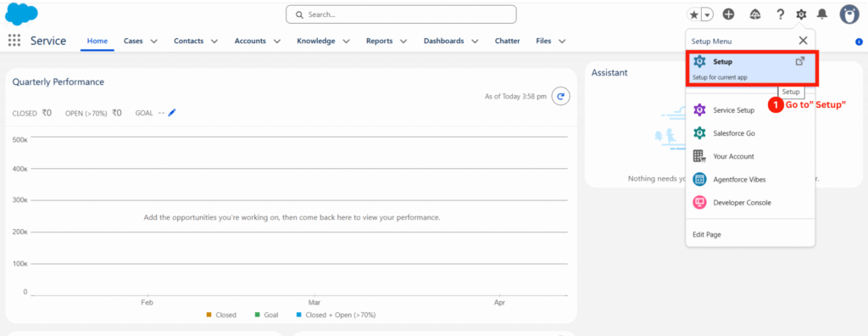Click the Quarterly Performance heading

[x=58, y=81]
